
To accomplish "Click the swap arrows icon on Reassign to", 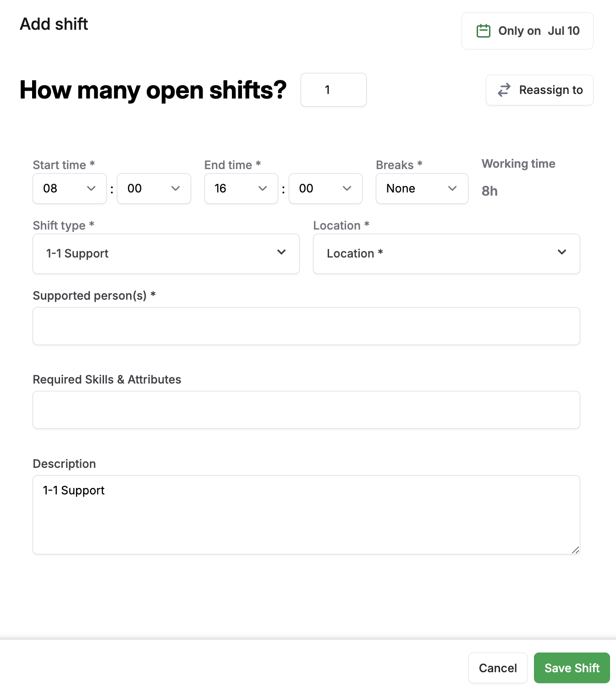I will click(x=504, y=90).
